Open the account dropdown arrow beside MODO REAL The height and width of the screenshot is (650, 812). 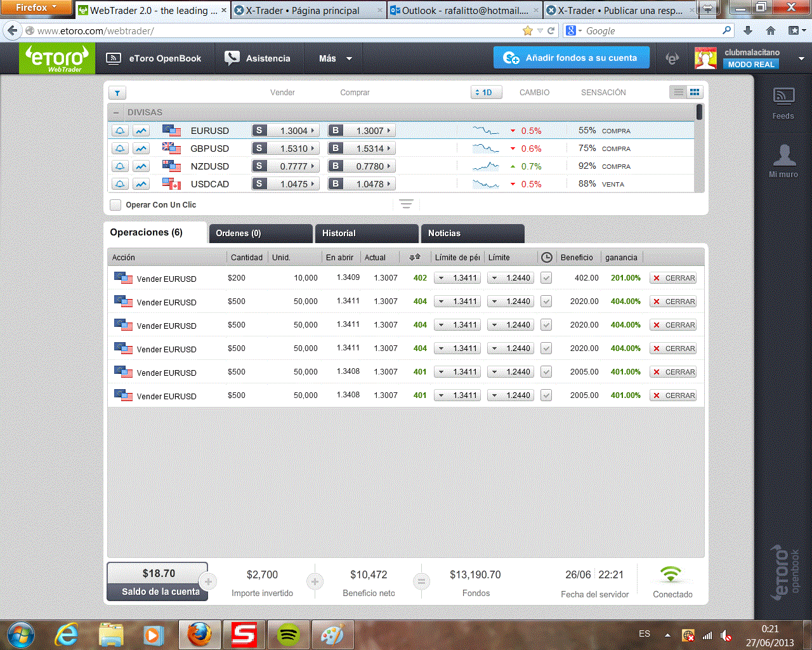point(801,58)
